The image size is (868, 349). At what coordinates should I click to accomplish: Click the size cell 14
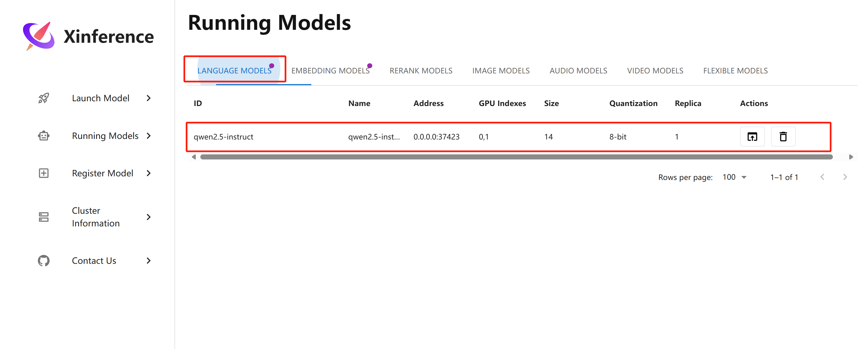pyautogui.click(x=548, y=137)
